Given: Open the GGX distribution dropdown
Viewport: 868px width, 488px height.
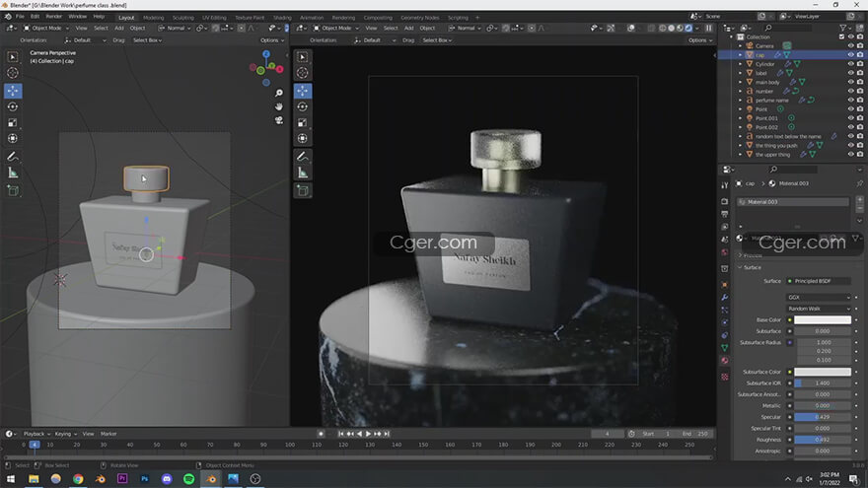Looking at the screenshot, I should click(x=819, y=297).
